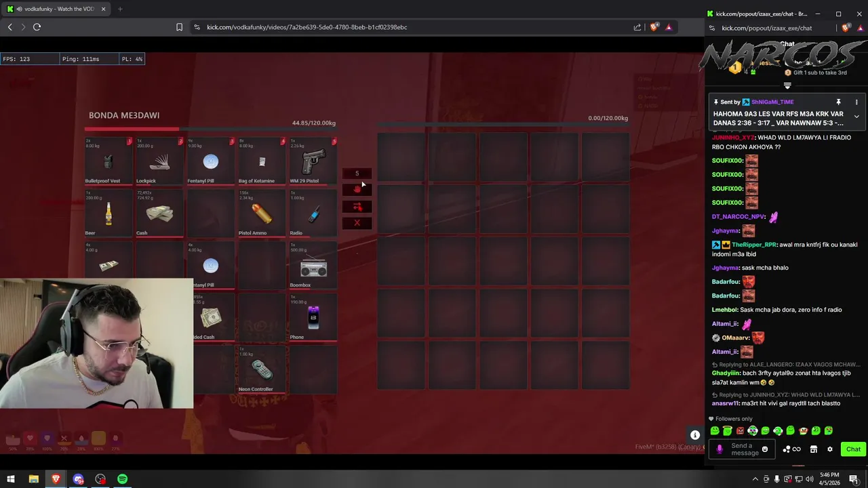Expand the pinned message chevron
The width and height of the screenshot is (868, 488).
pyautogui.click(x=856, y=117)
